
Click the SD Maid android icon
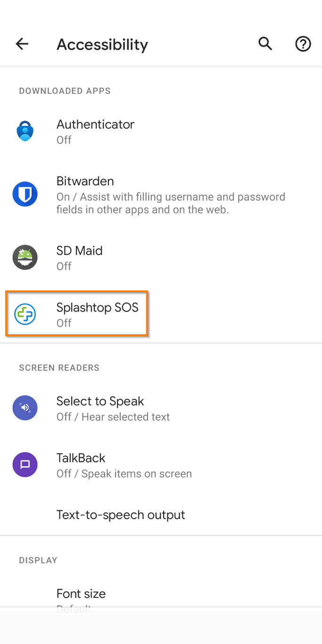pos(25,257)
